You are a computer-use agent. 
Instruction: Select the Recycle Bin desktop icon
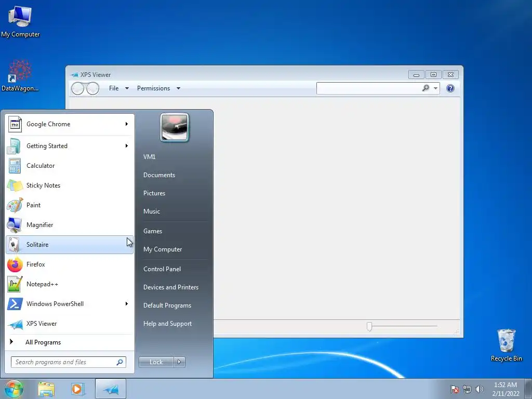click(x=506, y=345)
